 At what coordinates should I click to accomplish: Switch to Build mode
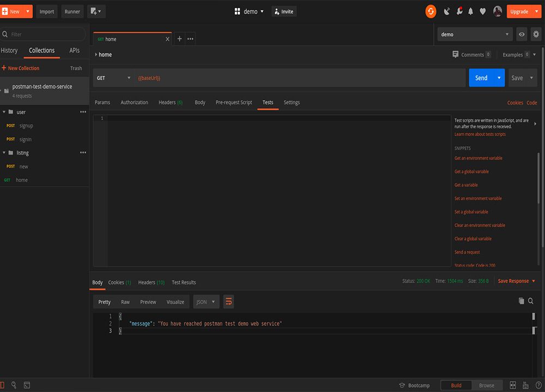coord(456,385)
